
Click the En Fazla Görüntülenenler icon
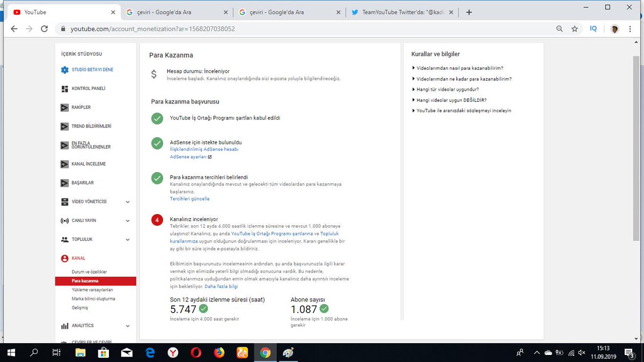[64, 145]
